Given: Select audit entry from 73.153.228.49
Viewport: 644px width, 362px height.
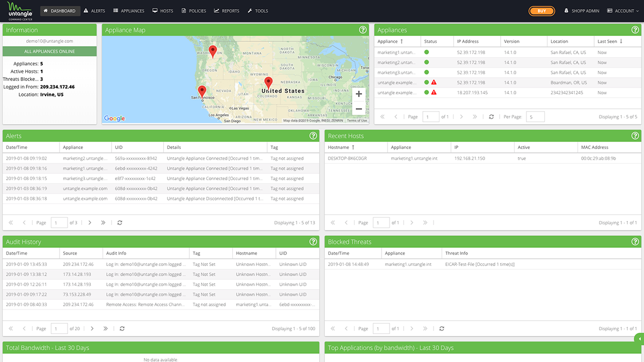Looking at the screenshot, I should tap(160, 294).
